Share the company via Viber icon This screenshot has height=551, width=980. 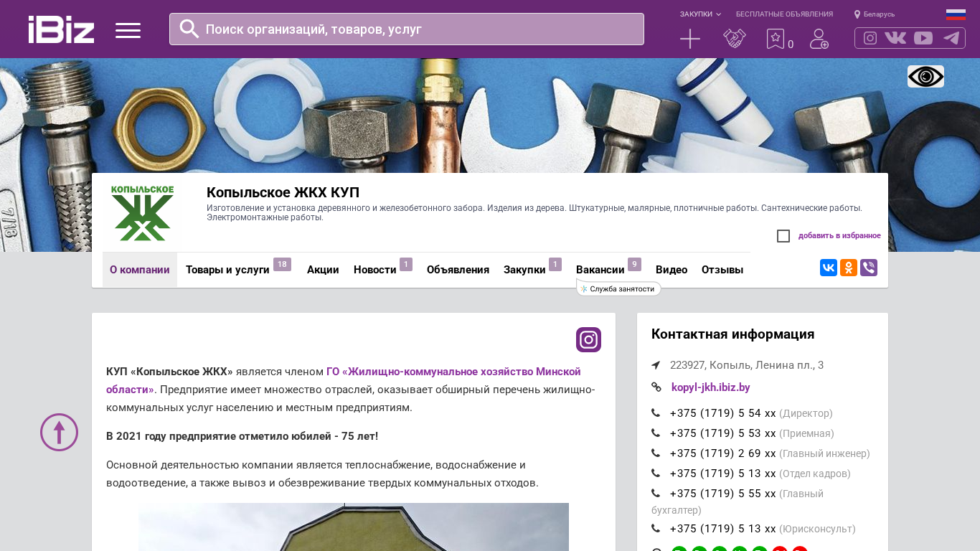tap(869, 268)
